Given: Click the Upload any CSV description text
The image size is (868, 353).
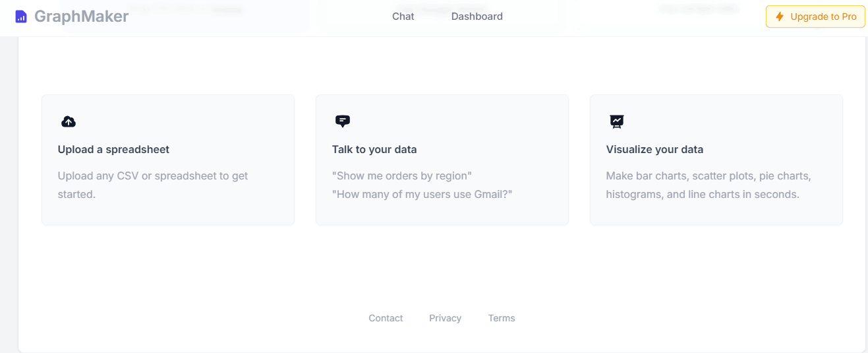Looking at the screenshot, I should coord(153,176).
